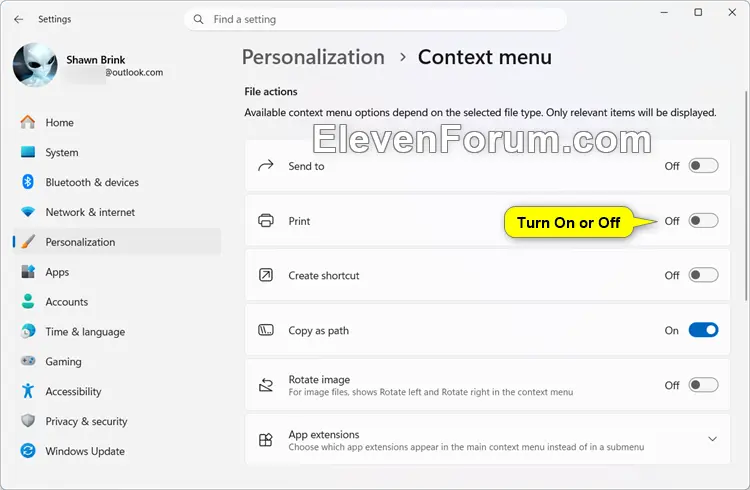The height and width of the screenshot is (490, 750).
Task: Click the Rotate image icon
Action: point(265,385)
